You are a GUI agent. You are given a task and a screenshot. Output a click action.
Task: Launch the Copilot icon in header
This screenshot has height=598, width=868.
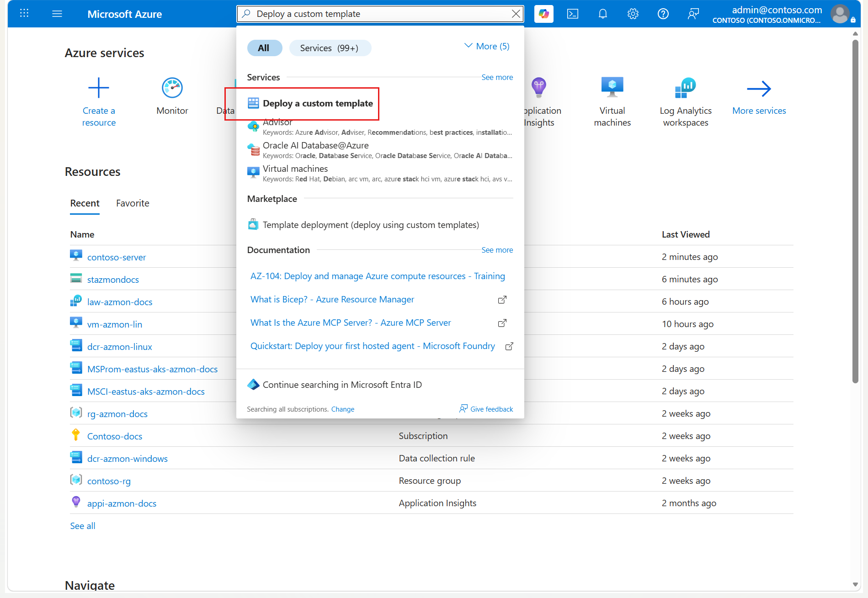tap(543, 14)
